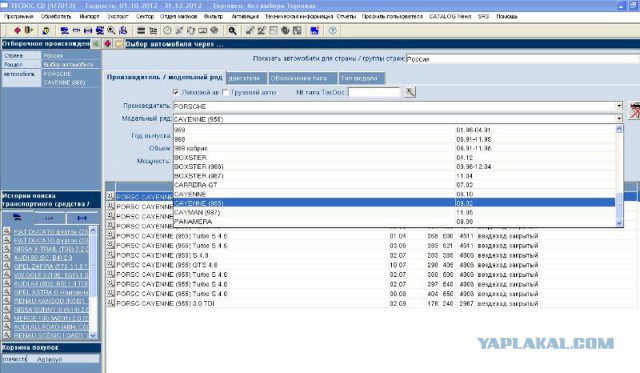Open OPEL ASTRA G history link
Viewport: 640px width, 373px height.
tap(51, 292)
